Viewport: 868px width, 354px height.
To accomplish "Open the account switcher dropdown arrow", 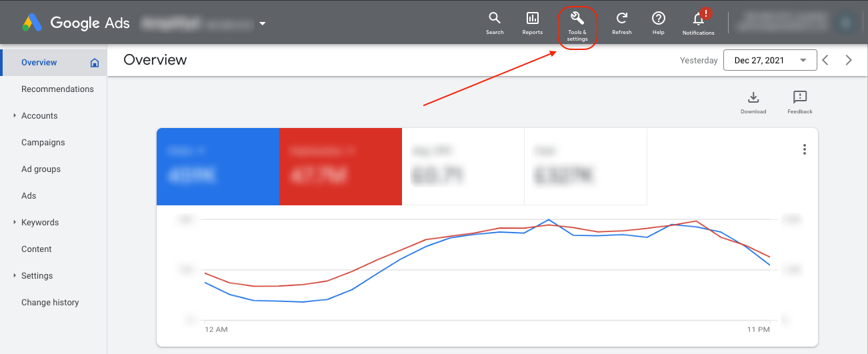I will [263, 24].
